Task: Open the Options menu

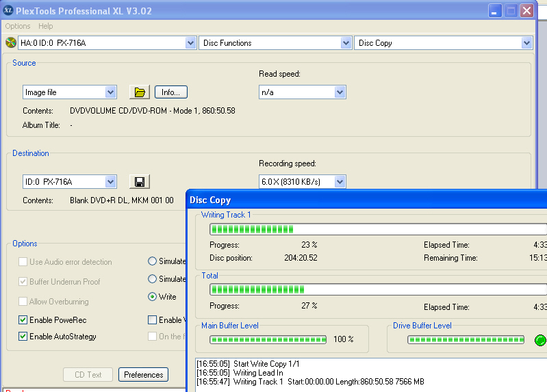Action: coord(17,26)
